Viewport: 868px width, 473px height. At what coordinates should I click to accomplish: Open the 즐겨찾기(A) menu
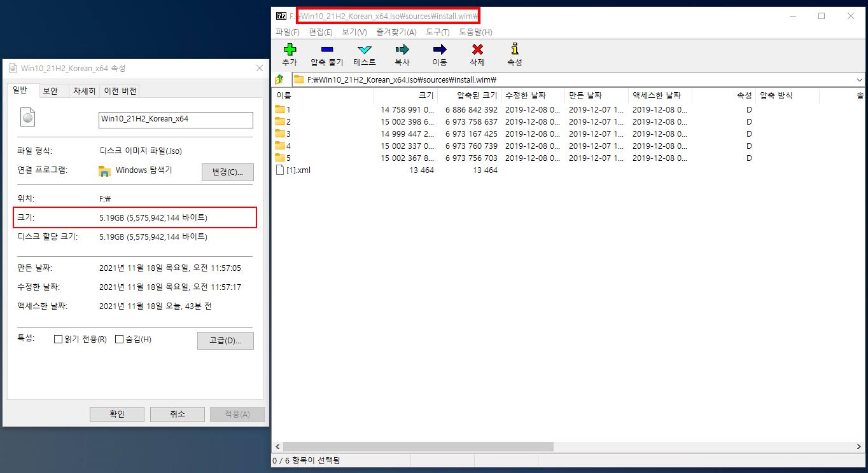point(396,32)
